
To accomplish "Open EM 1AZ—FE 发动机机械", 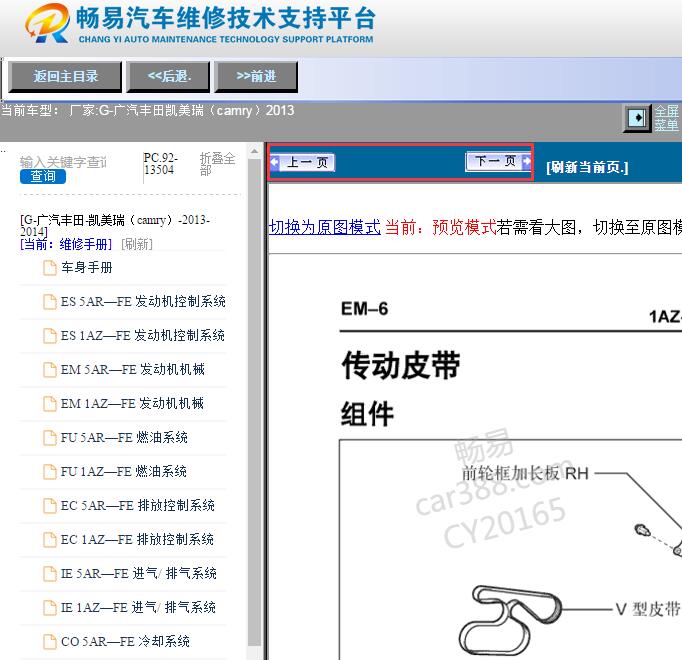I will coord(132,403).
